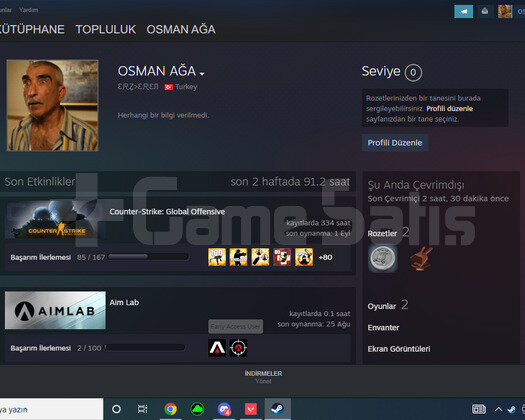This screenshot has width=525, height=420.
Task: Switch to the KÜTÜPHANE tab
Action: [x=32, y=29]
